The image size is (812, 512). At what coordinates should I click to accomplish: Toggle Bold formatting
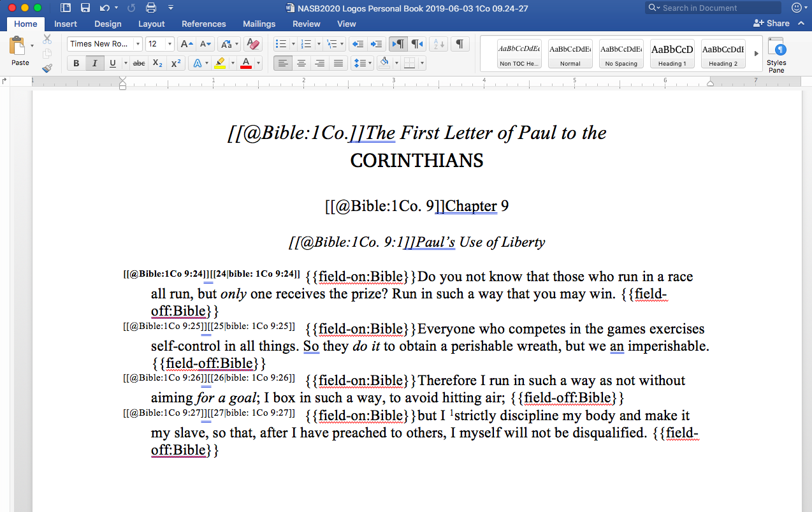click(76, 63)
